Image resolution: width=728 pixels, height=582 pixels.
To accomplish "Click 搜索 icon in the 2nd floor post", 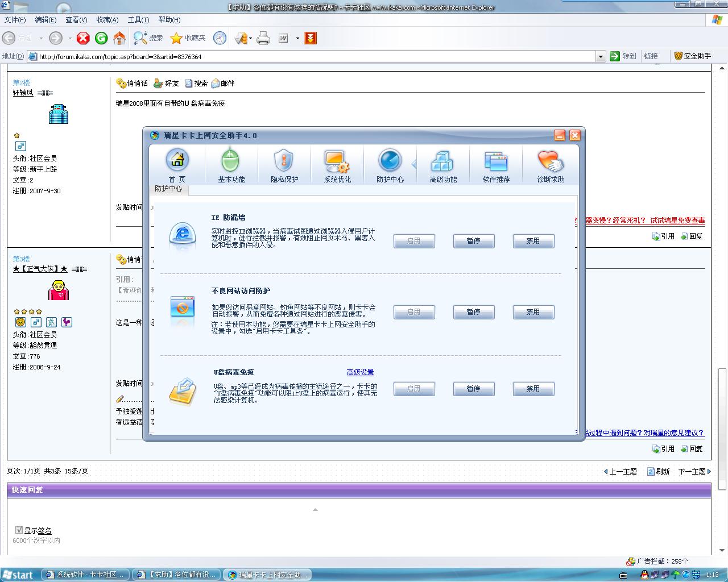I will coord(196,84).
